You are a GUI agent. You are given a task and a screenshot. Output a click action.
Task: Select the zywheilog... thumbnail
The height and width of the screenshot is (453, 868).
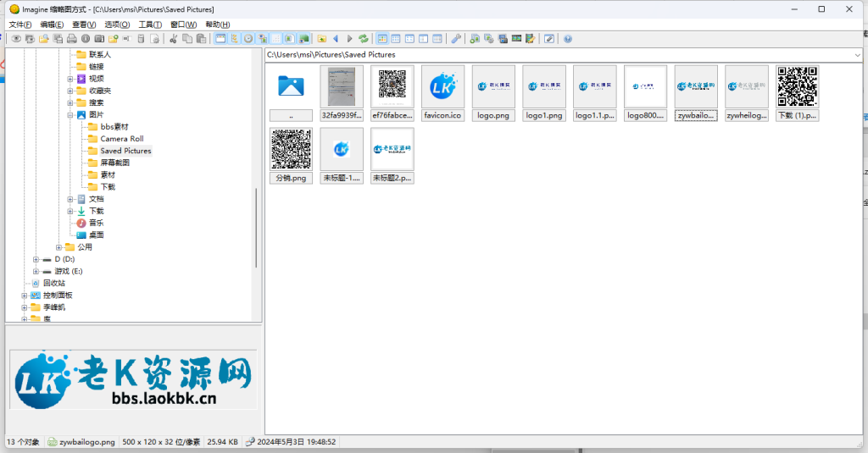point(747,93)
